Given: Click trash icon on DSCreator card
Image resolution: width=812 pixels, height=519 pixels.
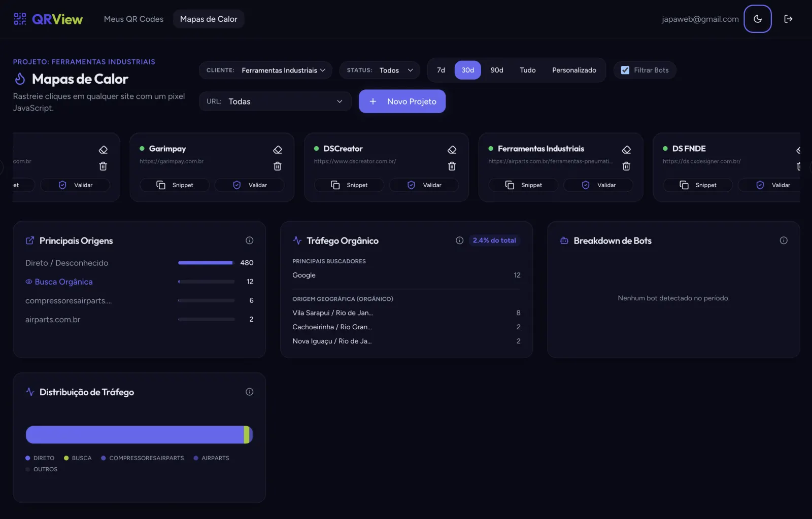Looking at the screenshot, I should [x=452, y=166].
